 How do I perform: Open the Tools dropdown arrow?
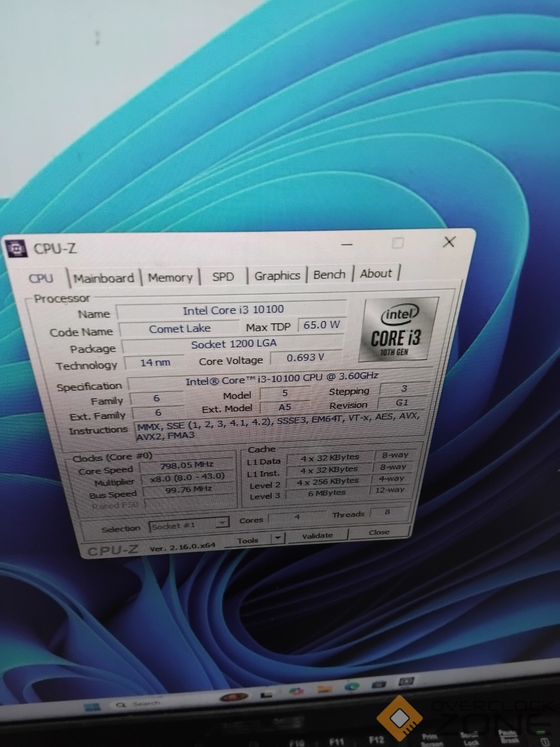(278, 537)
